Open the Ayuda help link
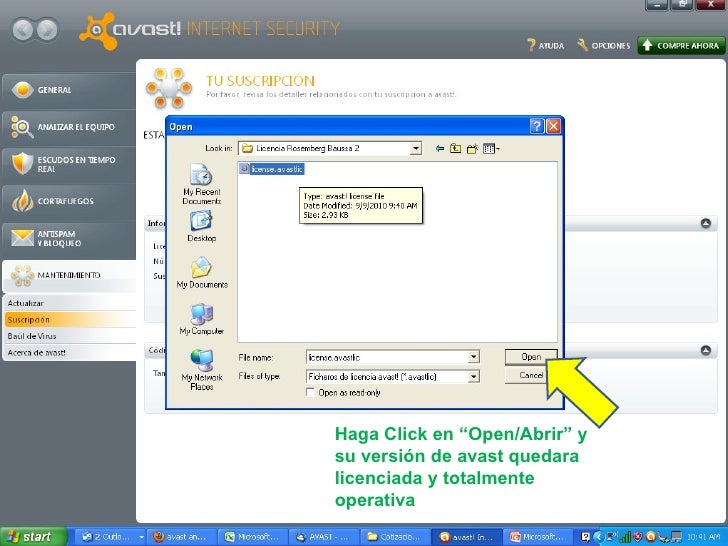The width and height of the screenshot is (728, 546). point(546,46)
